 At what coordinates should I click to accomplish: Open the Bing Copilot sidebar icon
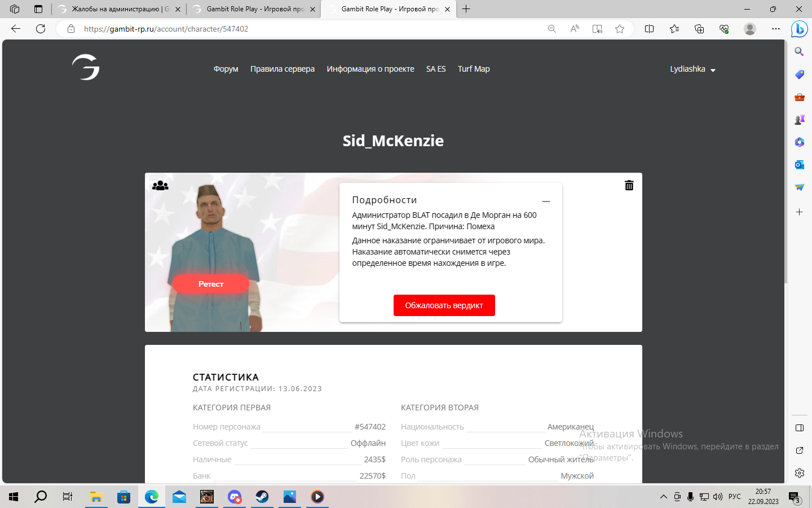[x=798, y=29]
